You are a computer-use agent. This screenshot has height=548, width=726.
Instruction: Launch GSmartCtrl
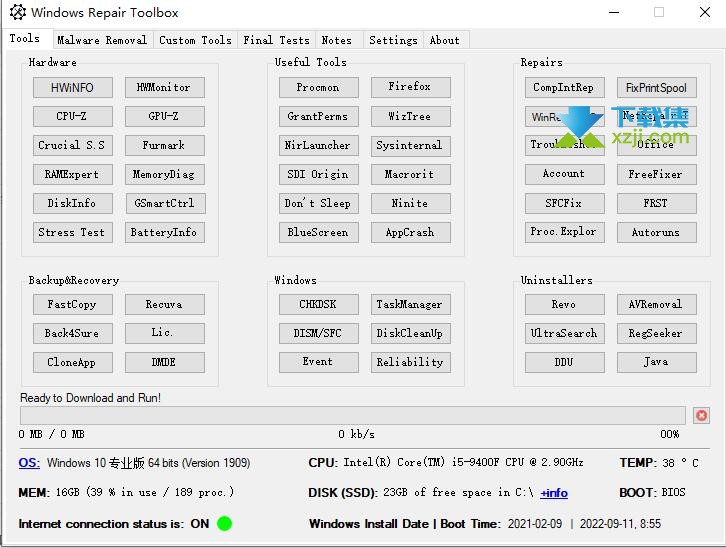click(164, 203)
